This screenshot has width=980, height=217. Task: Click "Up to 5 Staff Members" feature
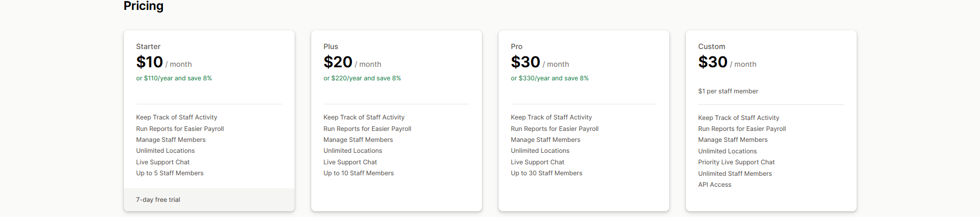pos(170,173)
